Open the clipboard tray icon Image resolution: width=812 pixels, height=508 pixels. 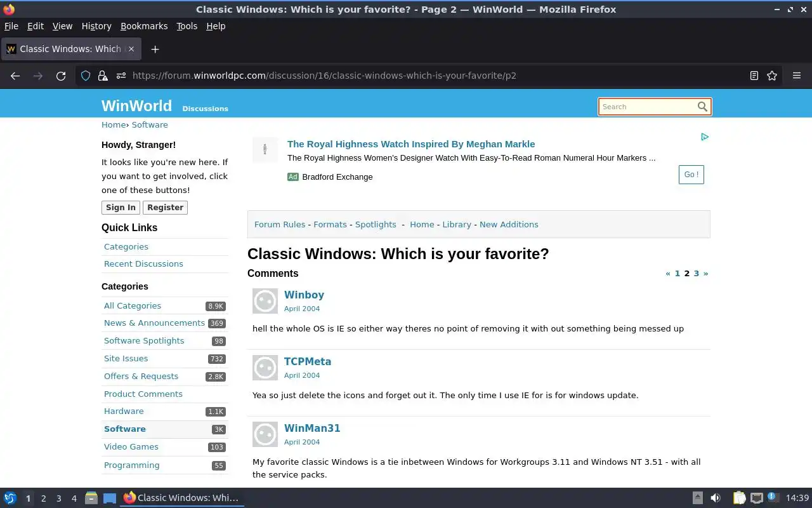739,498
